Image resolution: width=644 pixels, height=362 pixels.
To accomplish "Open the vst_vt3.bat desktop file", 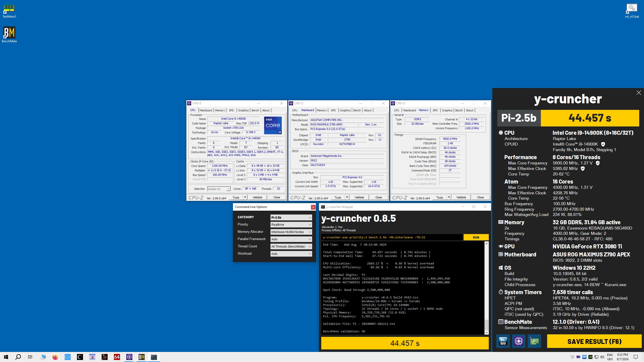I will coord(632,11).
